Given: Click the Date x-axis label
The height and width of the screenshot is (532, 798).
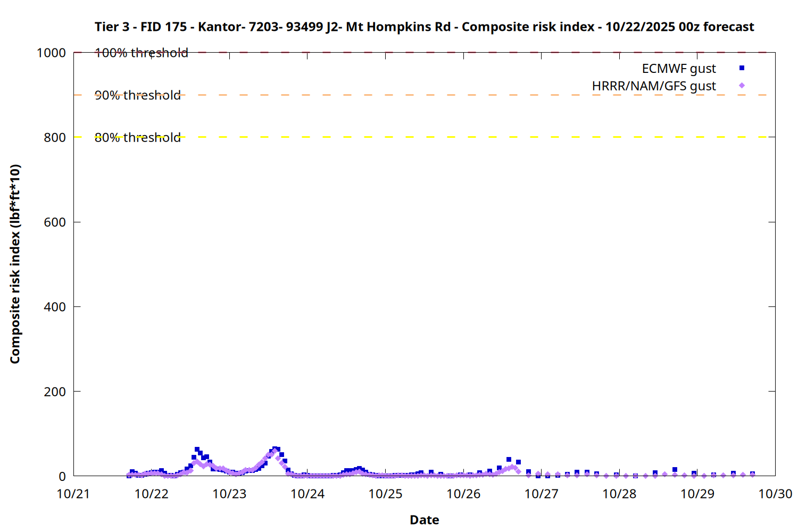Looking at the screenshot, I should 424,520.
